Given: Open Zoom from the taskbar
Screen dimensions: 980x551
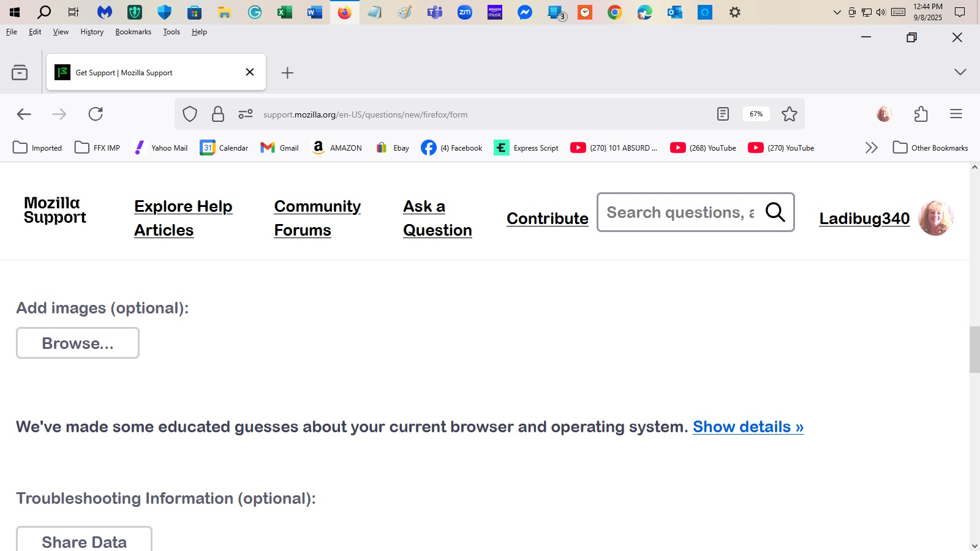Looking at the screenshot, I should tap(465, 12).
